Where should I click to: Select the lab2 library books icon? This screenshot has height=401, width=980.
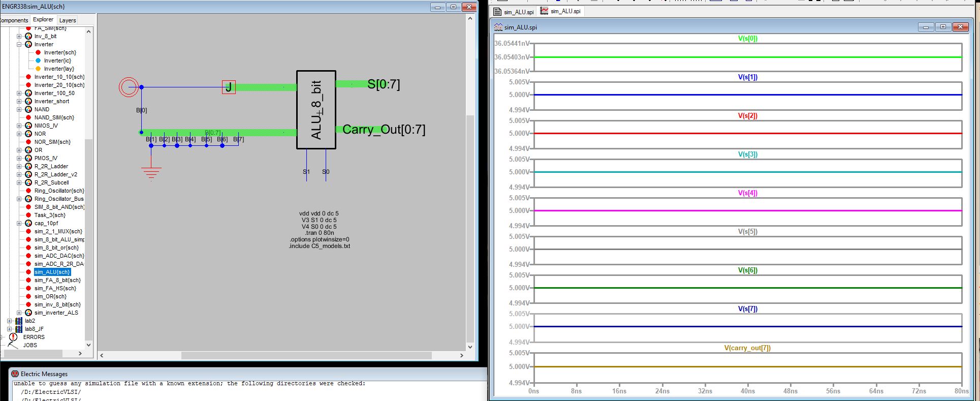click(x=19, y=321)
